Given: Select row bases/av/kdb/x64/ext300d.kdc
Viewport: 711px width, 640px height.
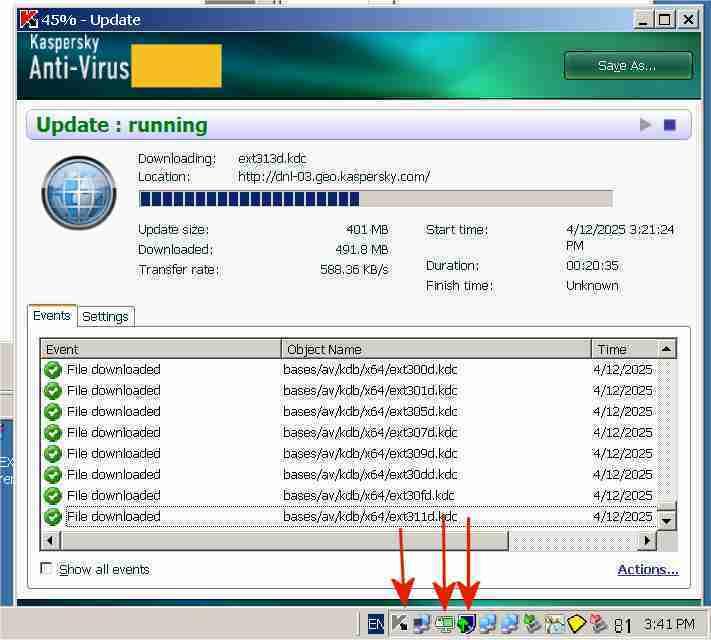Looking at the screenshot, I should (x=348, y=370).
